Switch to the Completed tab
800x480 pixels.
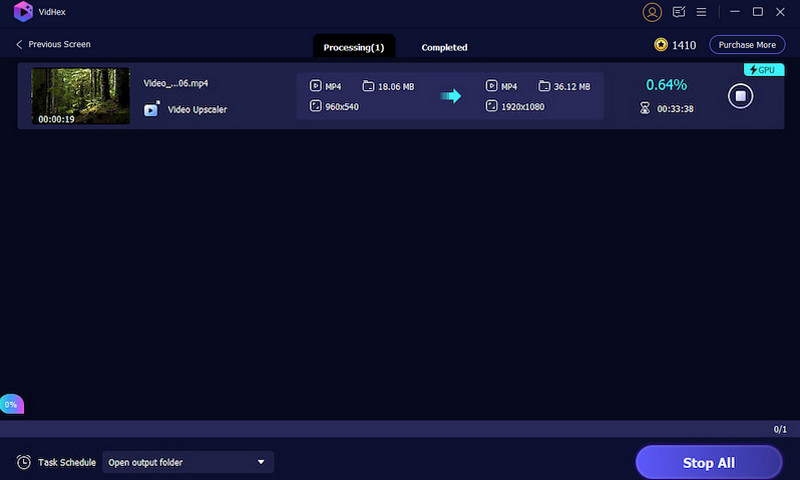(x=444, y=47)
